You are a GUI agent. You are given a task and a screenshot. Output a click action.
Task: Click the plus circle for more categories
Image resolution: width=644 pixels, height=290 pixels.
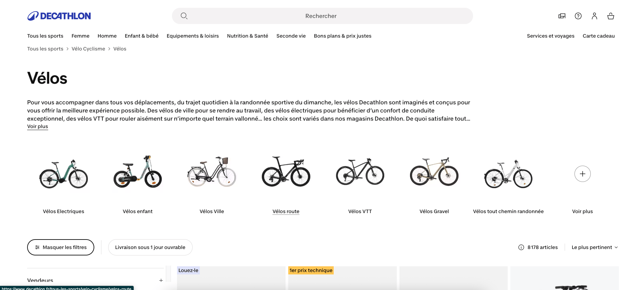coord(583,174)
